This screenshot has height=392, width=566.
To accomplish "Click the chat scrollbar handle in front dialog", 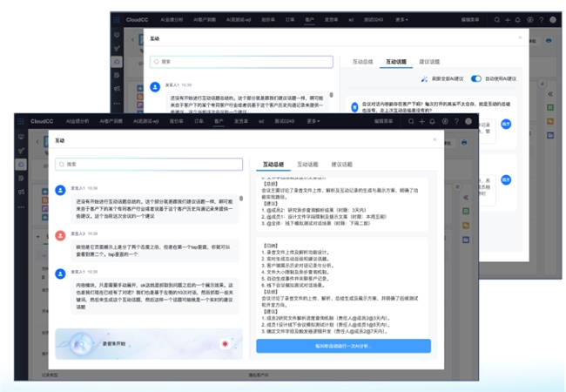I will (240, 198).
